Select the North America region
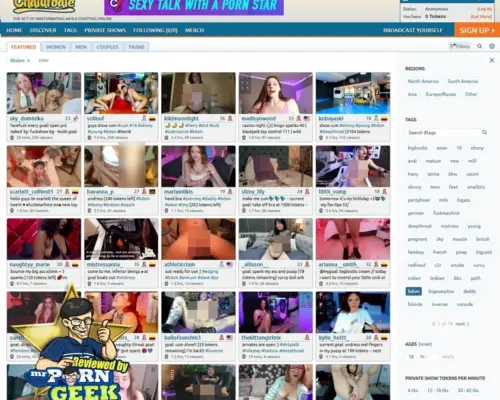This screenshot has height=400, width=500. (x=423, y=81)
